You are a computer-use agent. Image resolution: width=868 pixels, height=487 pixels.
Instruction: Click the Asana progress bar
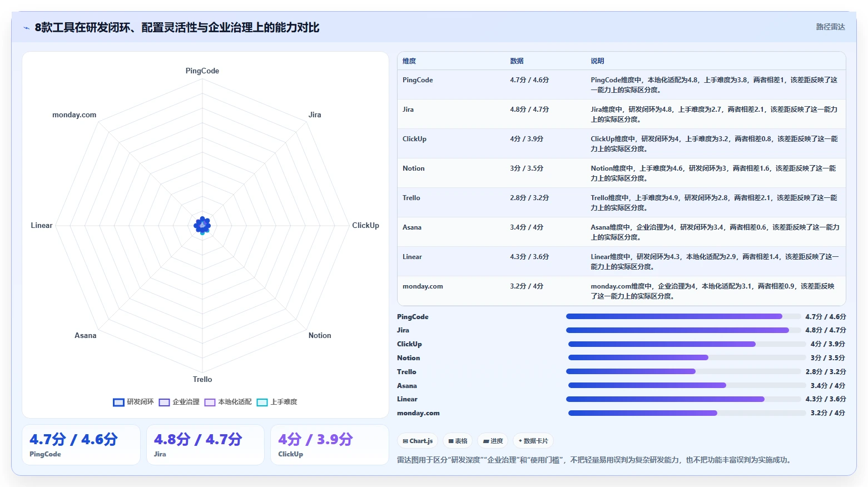(x=687, y=385)
